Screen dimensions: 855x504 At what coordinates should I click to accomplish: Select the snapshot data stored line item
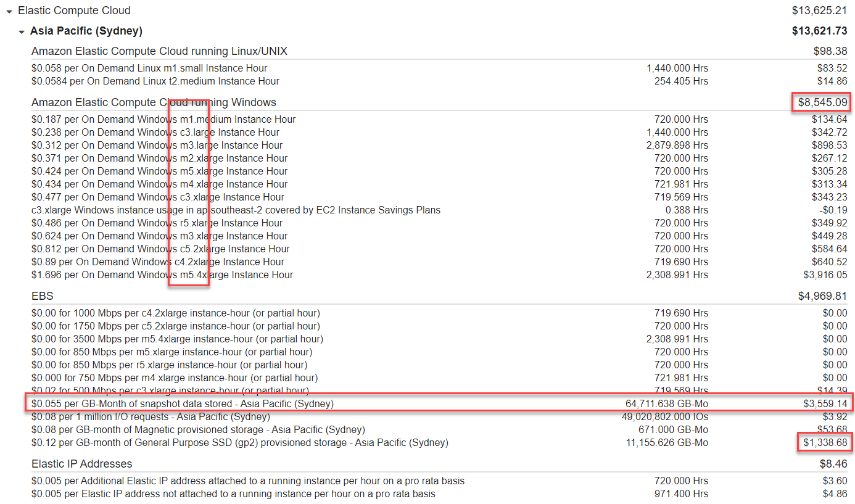pos(183,404)
